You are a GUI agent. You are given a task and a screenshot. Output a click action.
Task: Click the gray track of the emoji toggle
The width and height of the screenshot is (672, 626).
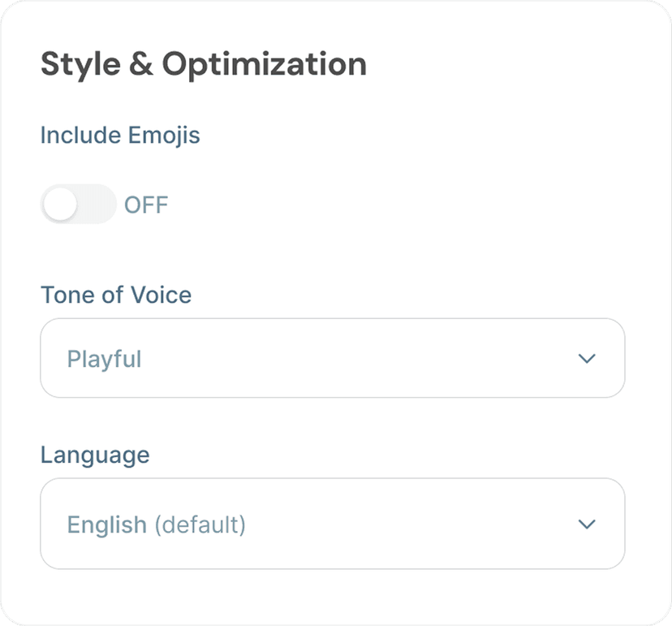99,205
